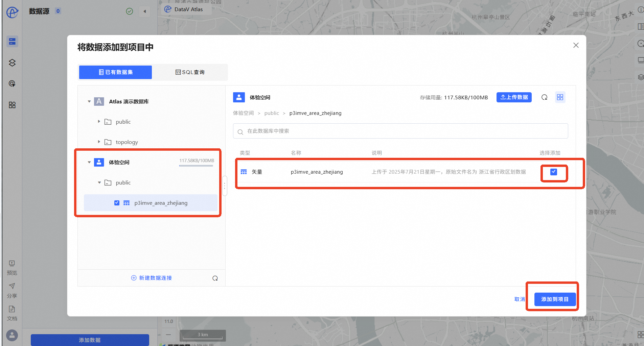Click the 存储用量 117.58KB/100MB text
Image resolution: width=644 pixels, height=346 pixels.
point(454,98)
